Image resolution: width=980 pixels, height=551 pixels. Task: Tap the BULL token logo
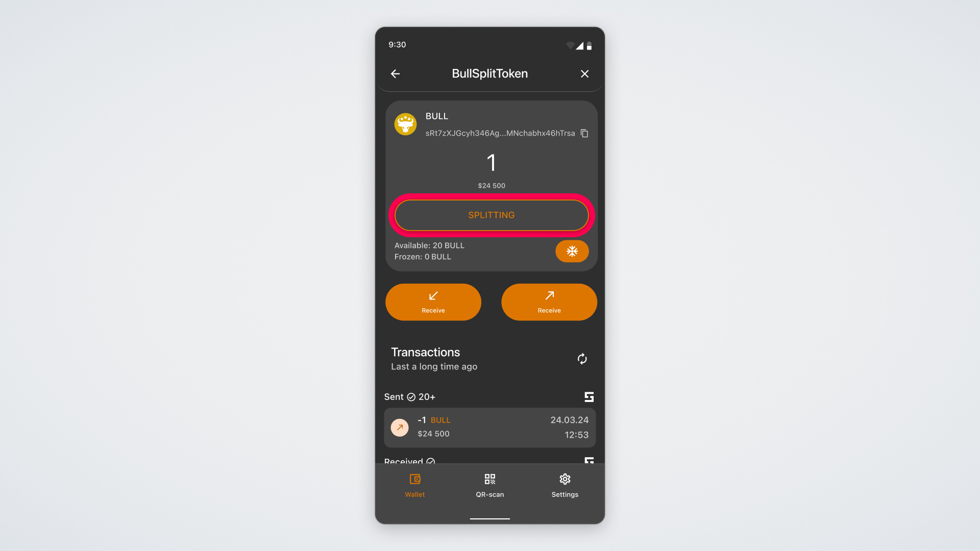coord(406,124)
